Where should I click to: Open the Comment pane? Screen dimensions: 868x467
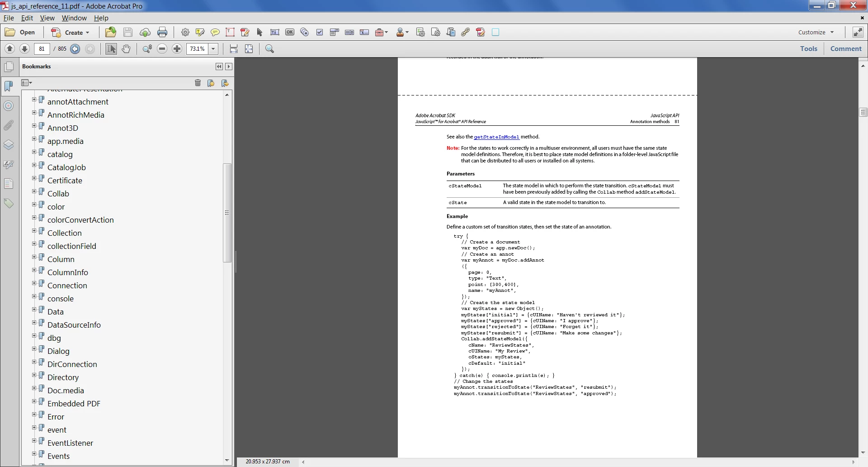coord(846,48)
